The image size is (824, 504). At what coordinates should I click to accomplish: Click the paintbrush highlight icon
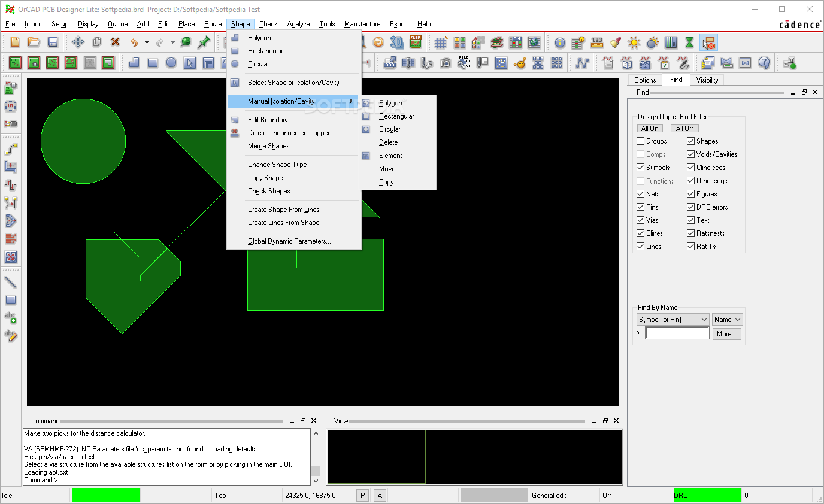[x=615, y=42]
